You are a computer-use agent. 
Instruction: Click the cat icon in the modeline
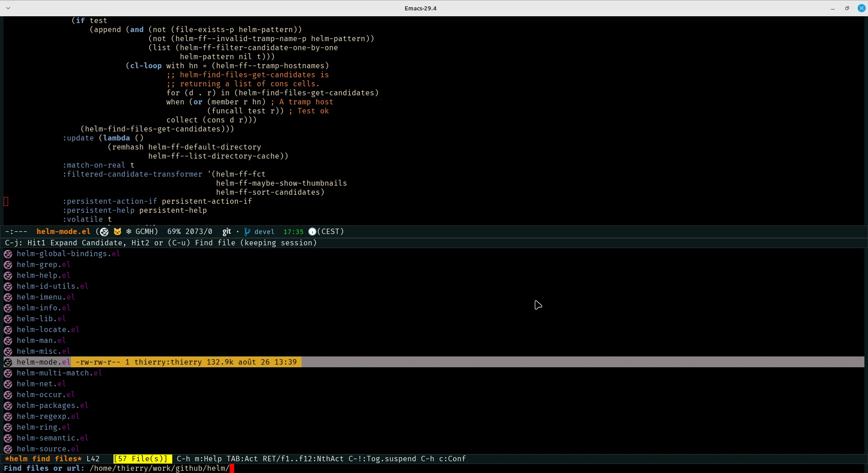click(x=118, y=232)
